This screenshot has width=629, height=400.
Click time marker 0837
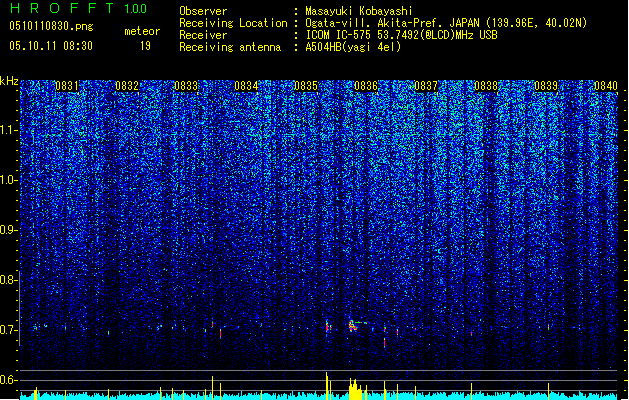pyautogui.click(x=426, y=86)
